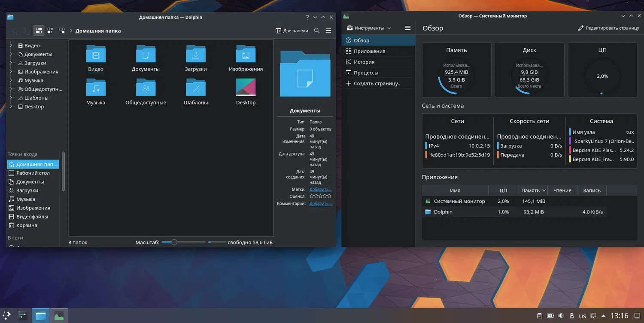644x323 pixels.
Task: Select the Видео folder icon in the file view
Action: 96,54
